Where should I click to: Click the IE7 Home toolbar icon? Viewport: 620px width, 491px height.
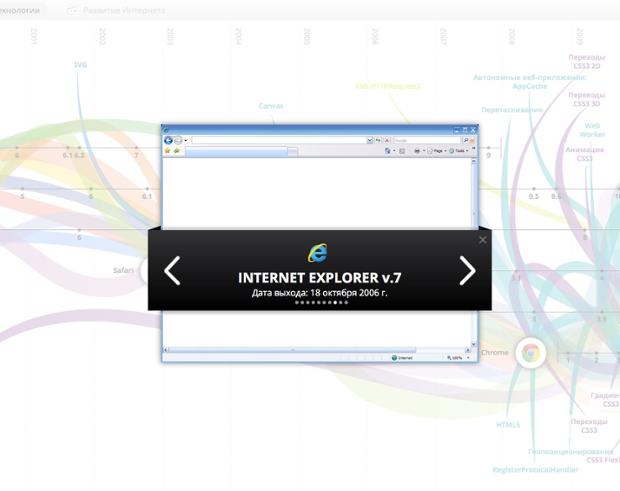(x=388, y=151)
